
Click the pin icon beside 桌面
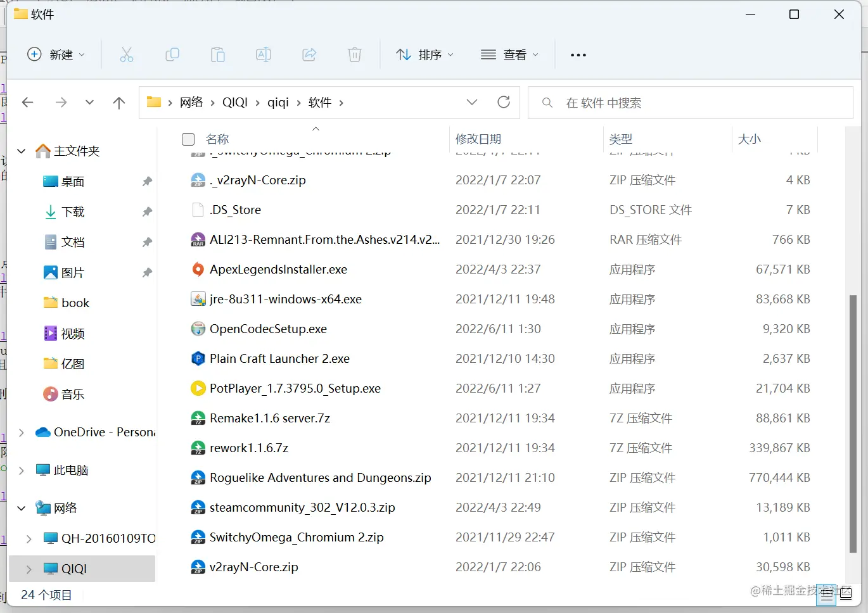pos(147,182)
